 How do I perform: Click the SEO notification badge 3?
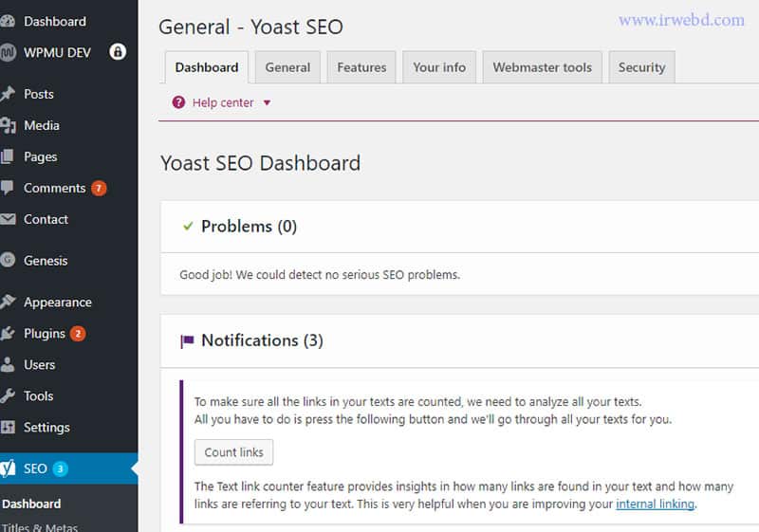coord(60,468)
